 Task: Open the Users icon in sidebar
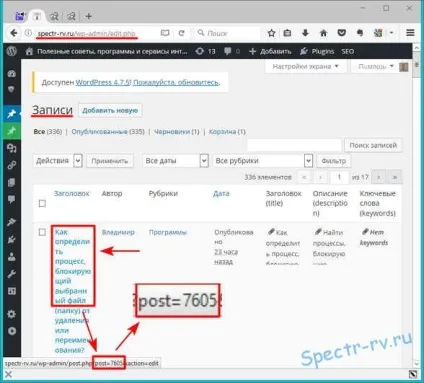coord(12,256)
